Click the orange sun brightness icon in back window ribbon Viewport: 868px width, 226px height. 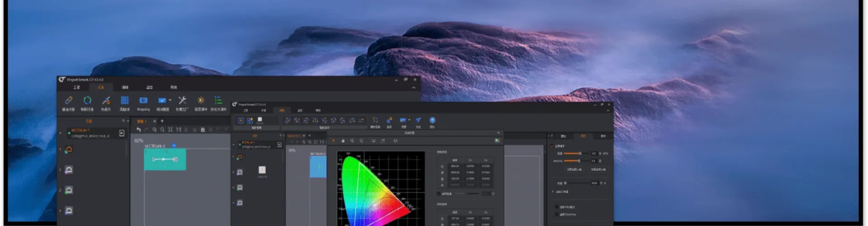(201, 100)
